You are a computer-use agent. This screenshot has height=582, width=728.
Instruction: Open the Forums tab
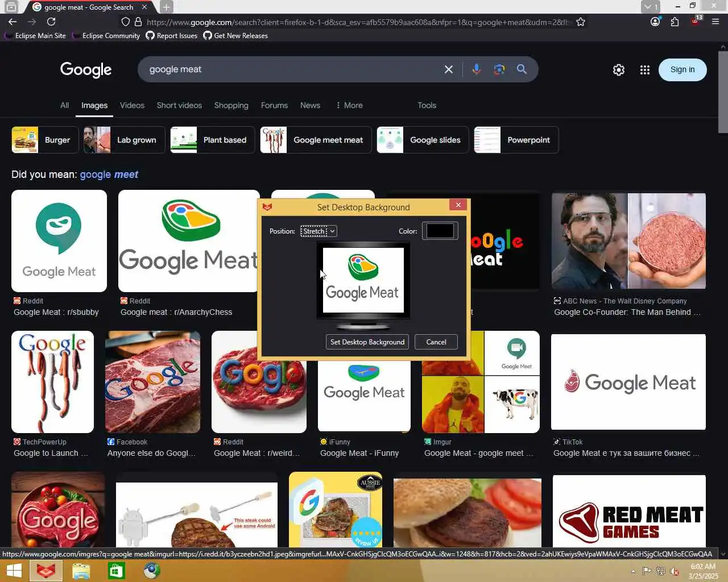tap(274, 105)
